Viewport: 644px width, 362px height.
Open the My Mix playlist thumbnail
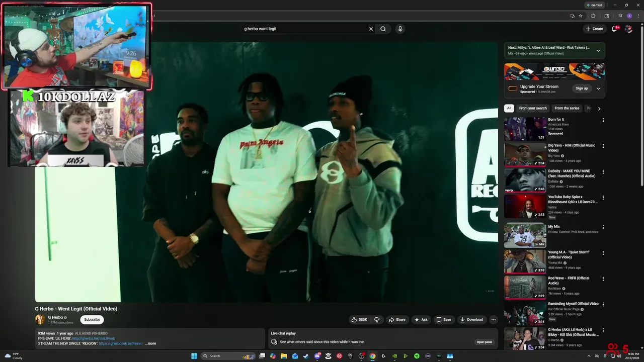(525, 236)
